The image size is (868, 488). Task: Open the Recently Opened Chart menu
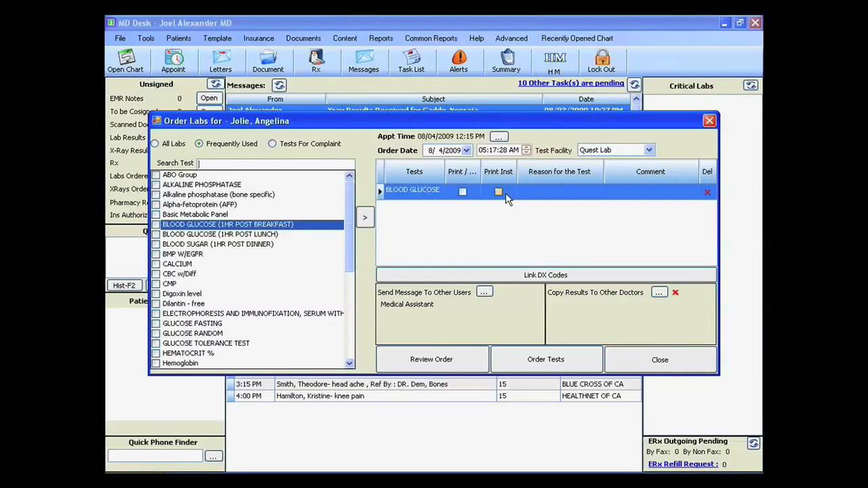point(577,39)
